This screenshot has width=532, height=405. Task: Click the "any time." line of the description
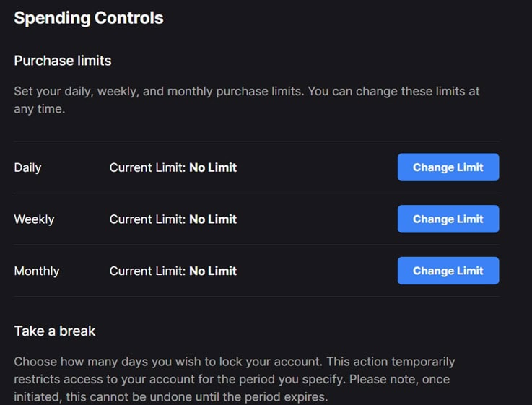(40, 109)
